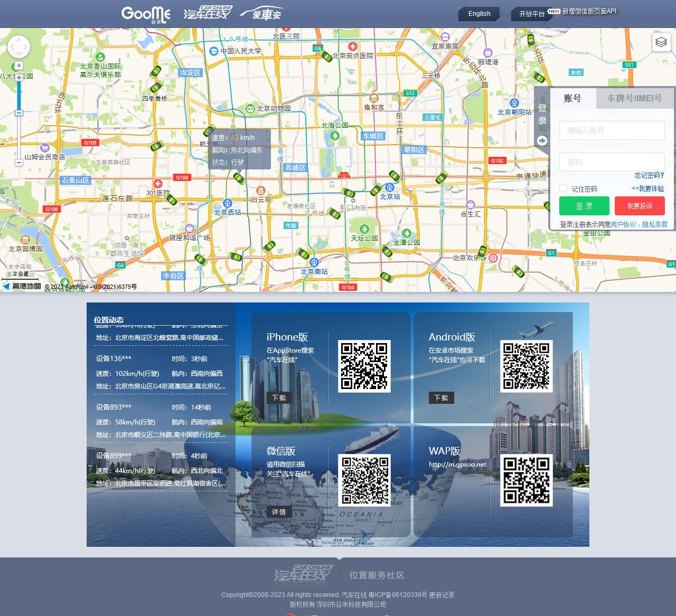Screen dimensions: 676x616
Task: Open the 用户协议 link
Action: (x=624, y=224)
